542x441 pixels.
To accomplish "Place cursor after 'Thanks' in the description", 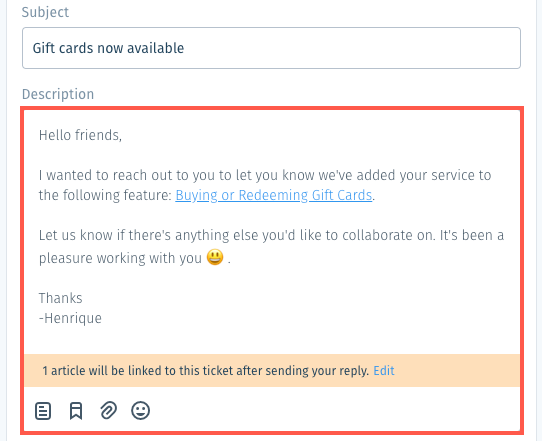I will tap(82, 298).
